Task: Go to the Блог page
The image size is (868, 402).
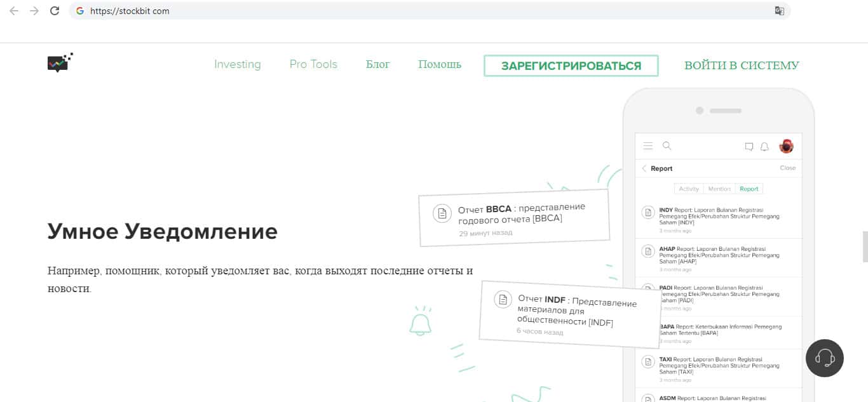Action: 378,64
